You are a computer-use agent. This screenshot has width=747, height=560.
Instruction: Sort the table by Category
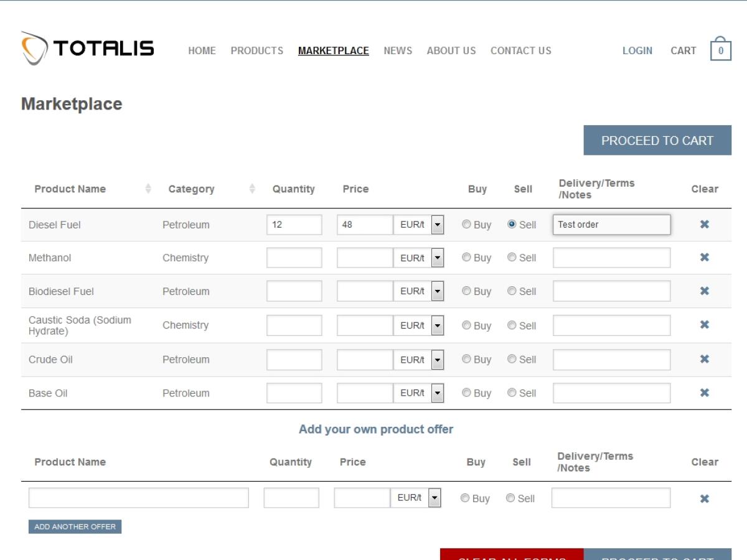click(x=251, y=189)
